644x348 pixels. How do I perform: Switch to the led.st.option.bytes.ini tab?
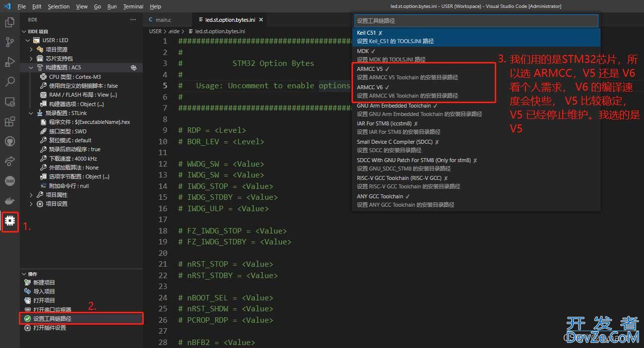point(230,20)
